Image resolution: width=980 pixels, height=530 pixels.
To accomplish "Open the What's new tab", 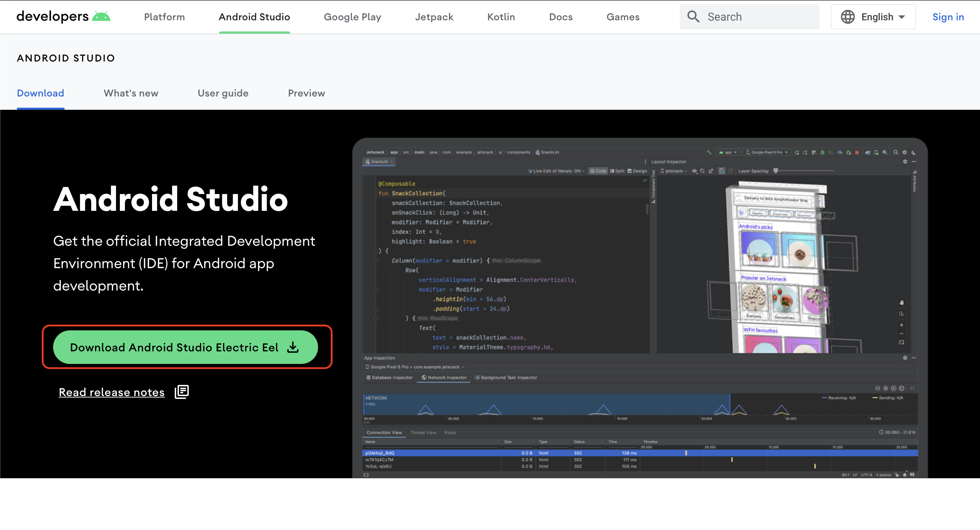I will point(131,93).
